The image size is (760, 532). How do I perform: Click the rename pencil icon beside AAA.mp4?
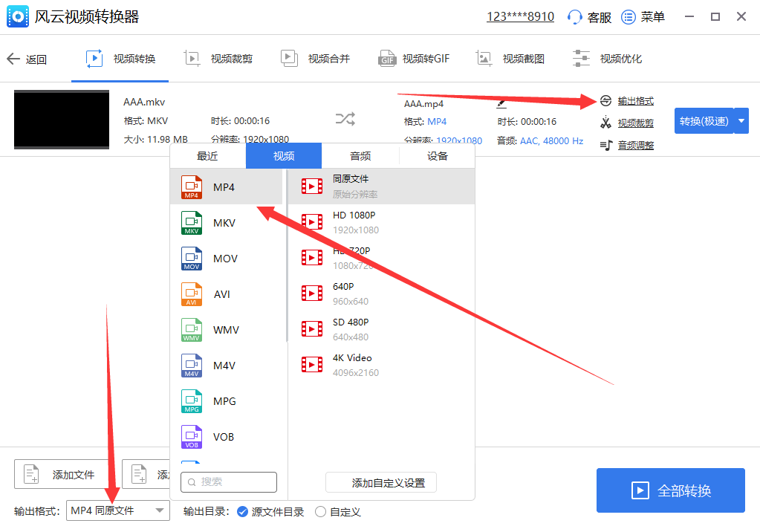pos(501,103)
